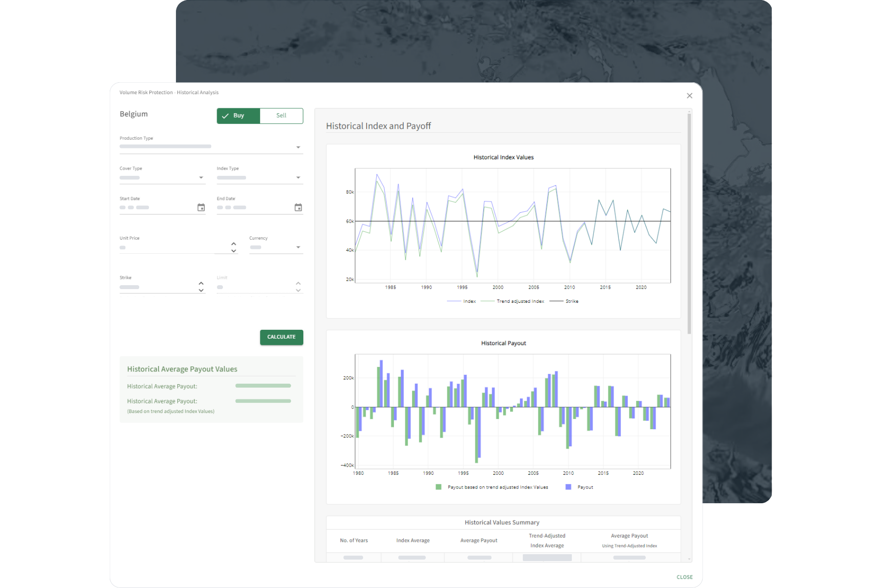Click the Belgium country label
Screen dimensions: 882x588
click(134, 114)
